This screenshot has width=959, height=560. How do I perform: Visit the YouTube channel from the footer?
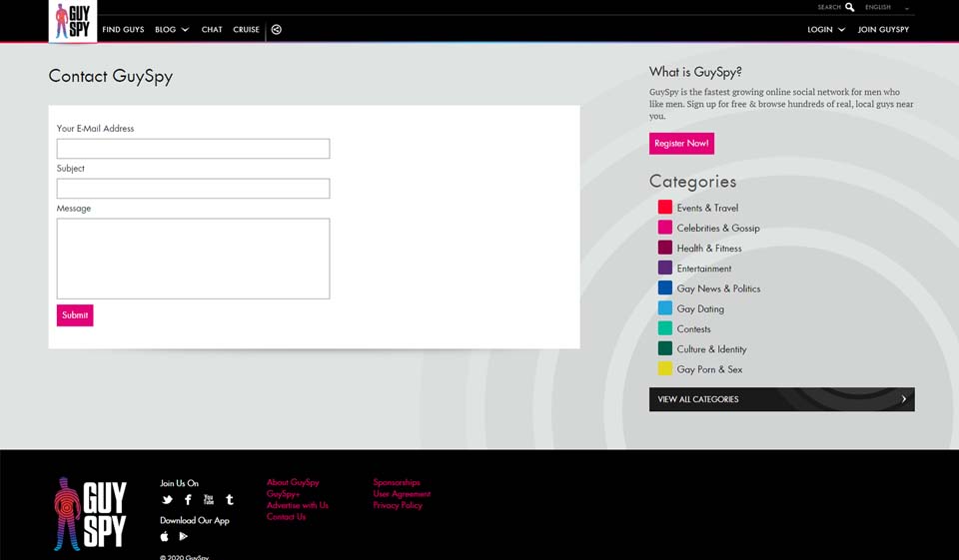[209, 500]
